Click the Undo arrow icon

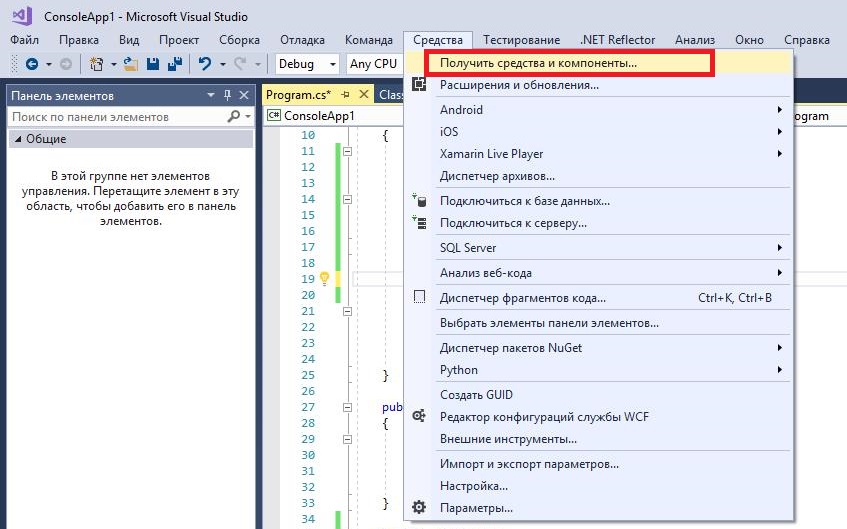(205, 64)
